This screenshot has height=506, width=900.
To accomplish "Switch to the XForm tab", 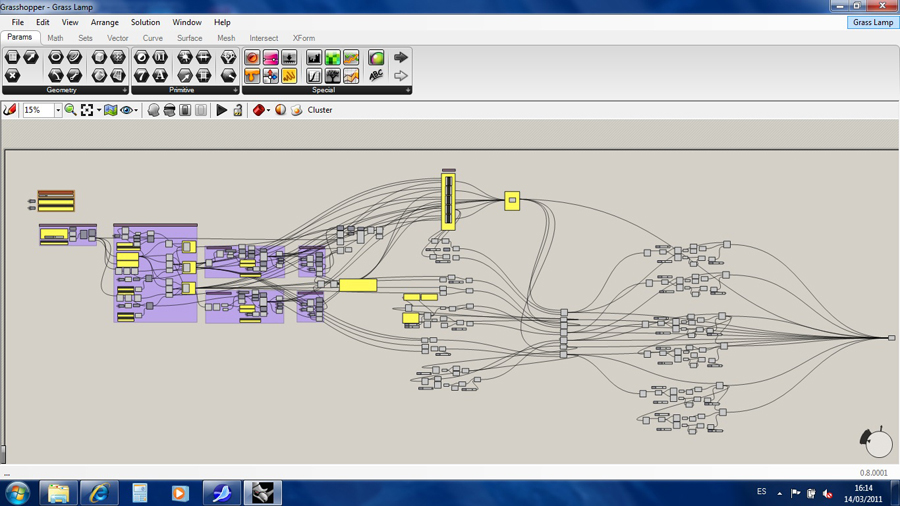I will [304, 38].
